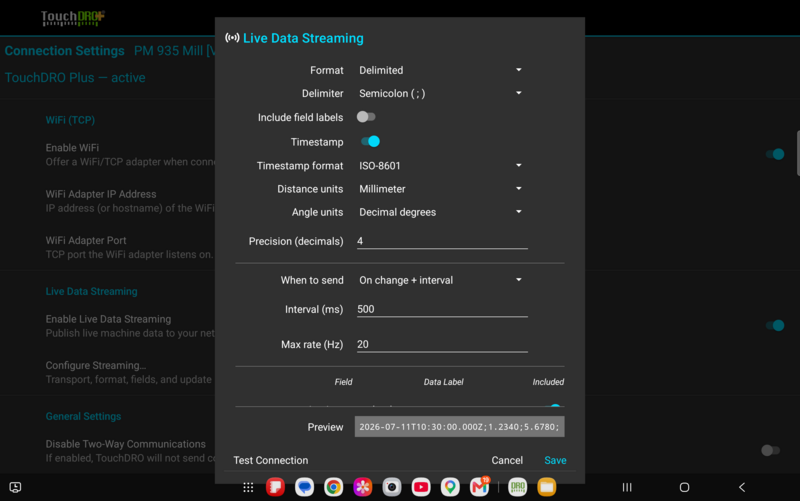Switch to TouchDRO app icon in taskbar
This screenshot has height=501, width=800.
[x=517, y=487]
